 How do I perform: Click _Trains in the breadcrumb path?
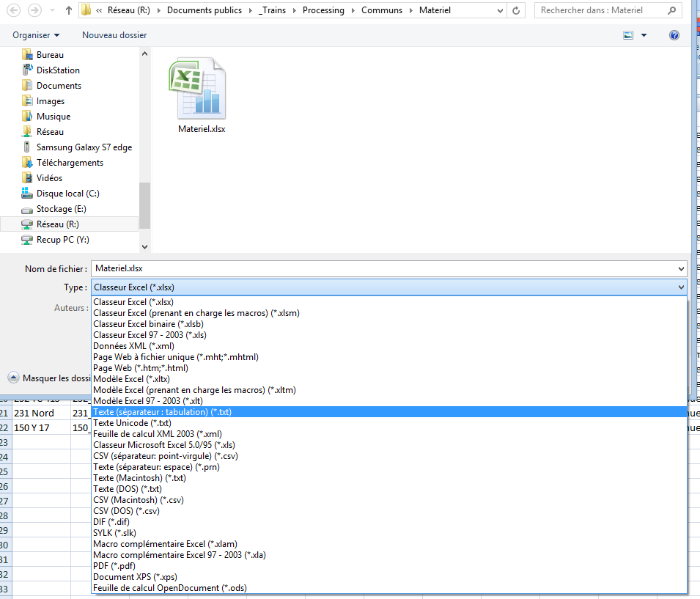(272, 10)
